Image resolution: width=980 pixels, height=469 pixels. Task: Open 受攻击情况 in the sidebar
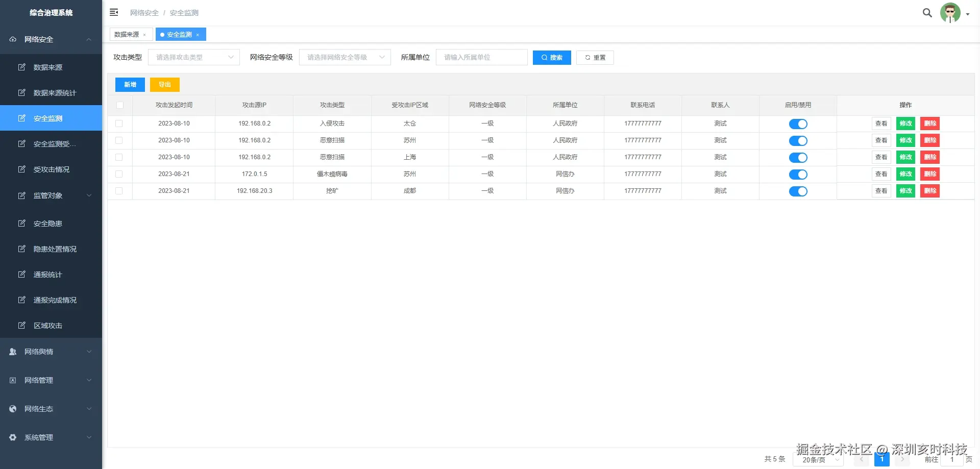coord(51,169)
